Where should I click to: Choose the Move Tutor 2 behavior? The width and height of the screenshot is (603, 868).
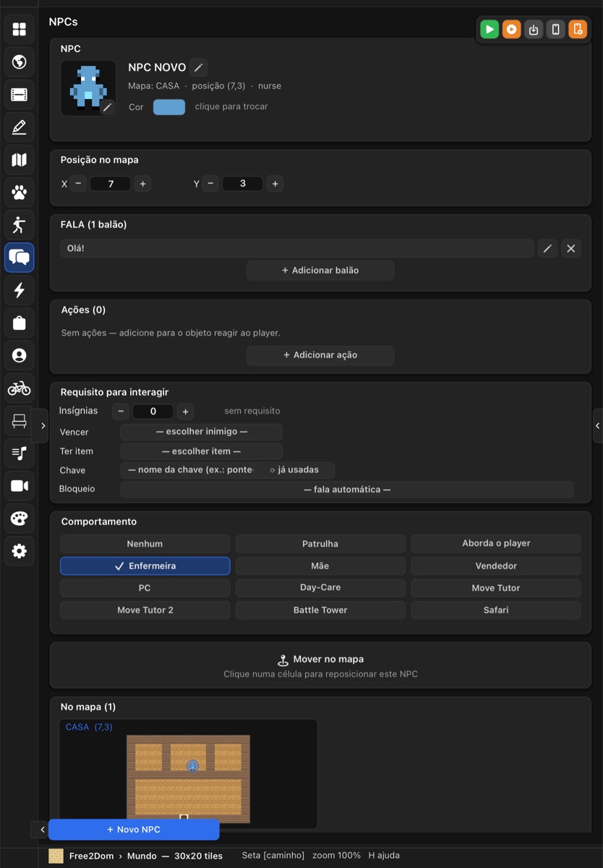point(145,610)
